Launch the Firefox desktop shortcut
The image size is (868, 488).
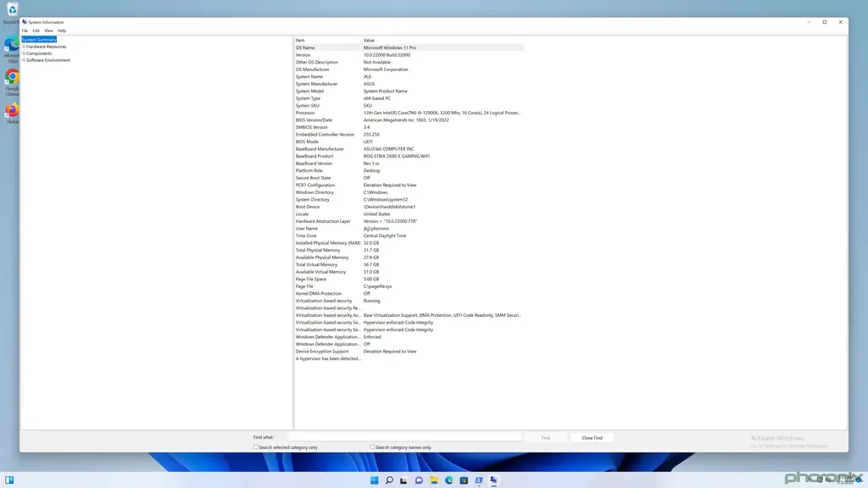[12, 110]
